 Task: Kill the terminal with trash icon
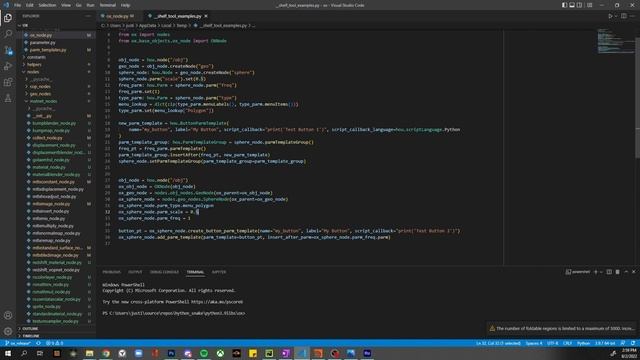(x=617, y=272)
